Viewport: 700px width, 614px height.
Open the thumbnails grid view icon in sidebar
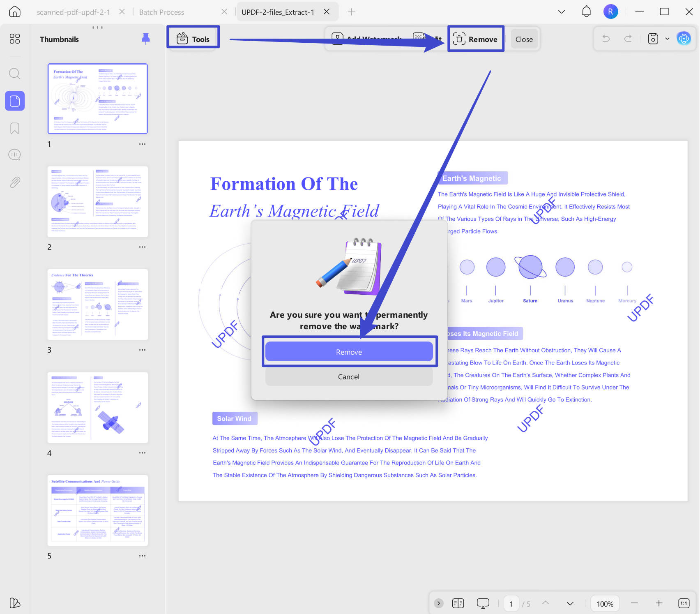[x=15, y=39]
